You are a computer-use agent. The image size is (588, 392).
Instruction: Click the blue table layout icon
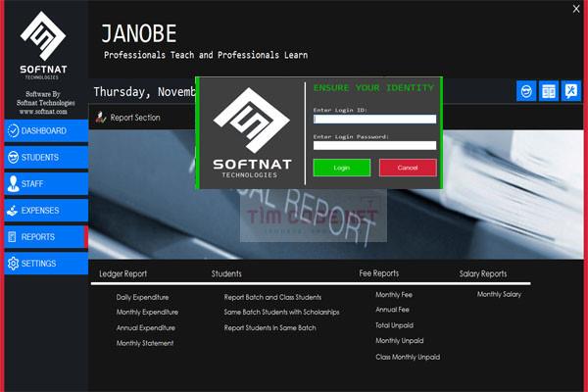click(x=549, y=91)
